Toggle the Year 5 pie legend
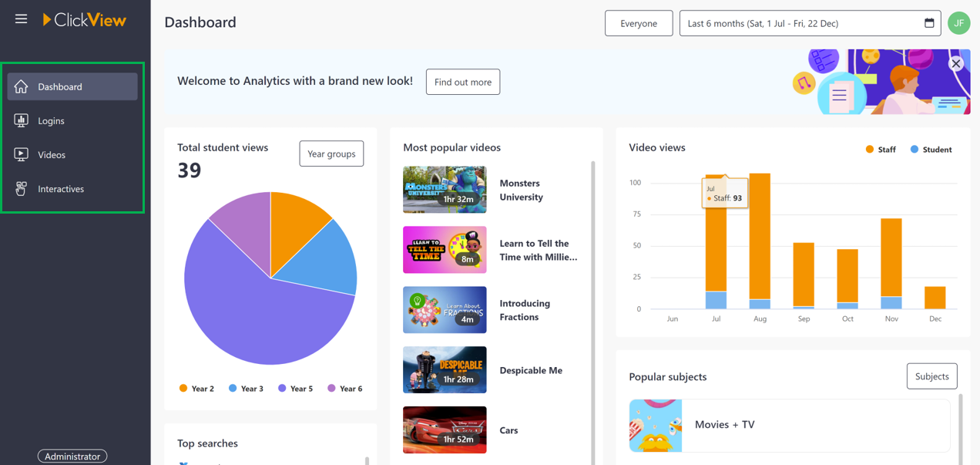The height and width of the screenshot is (465, 980). click(295, 389)
